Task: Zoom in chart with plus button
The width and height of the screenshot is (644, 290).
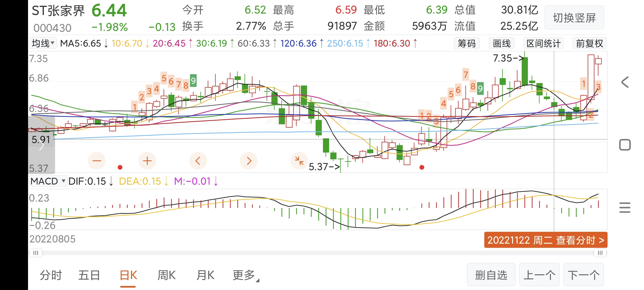Action: click(147, 161)
